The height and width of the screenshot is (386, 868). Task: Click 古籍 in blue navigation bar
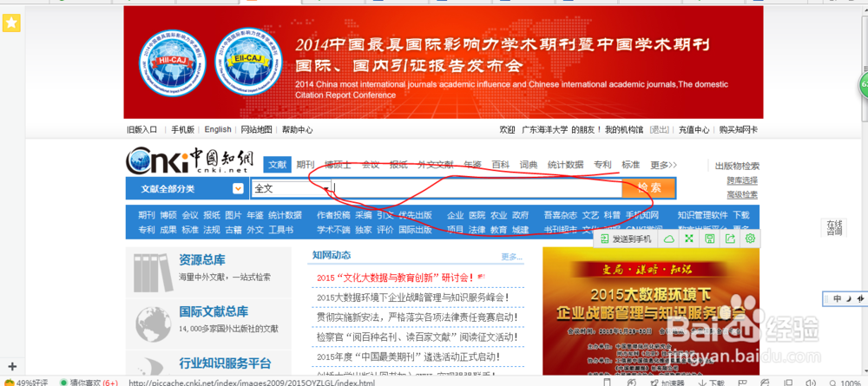click(x=233, y=230)
